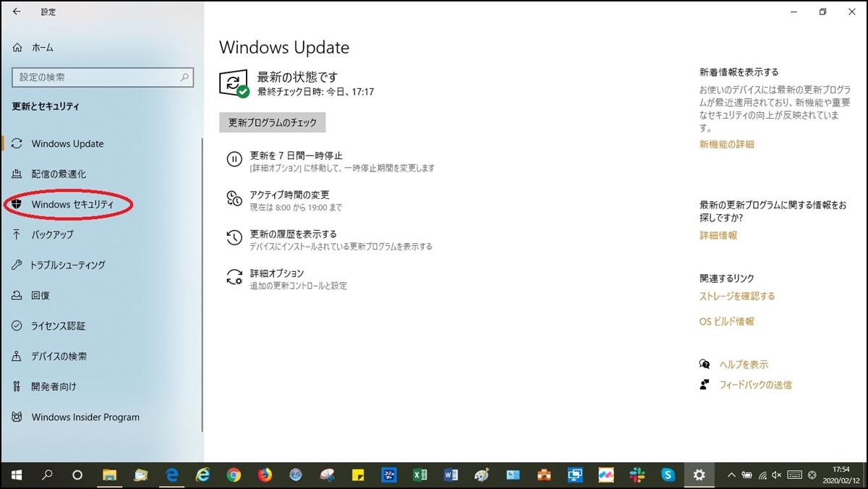Click the feedback person icon beside フィードバックの送信
Screen dimensions: 868x489
[705, 385]
